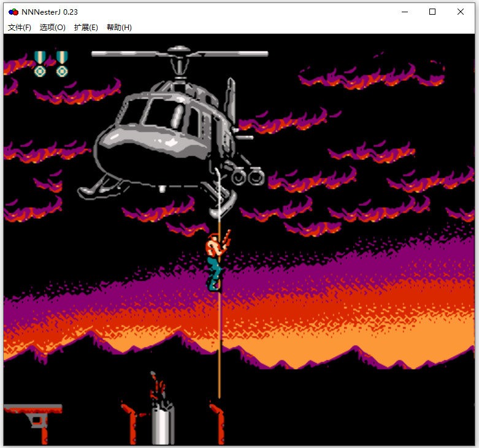Click the NNNesterJ app icon in title bar
The height and width of the screenshot is (448, 479).
pyautogui.click(x=13, y=12)
